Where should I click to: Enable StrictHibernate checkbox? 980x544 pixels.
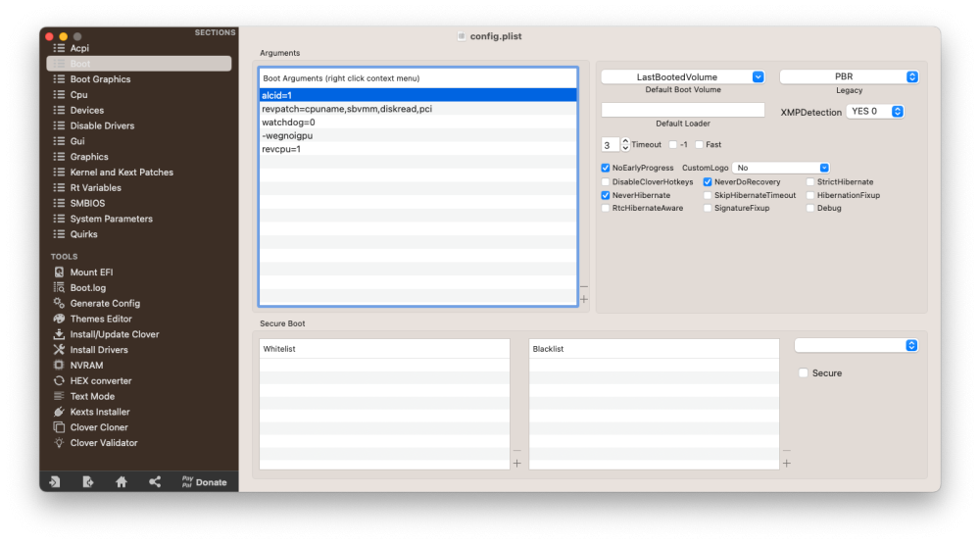(x=810, y=182)
